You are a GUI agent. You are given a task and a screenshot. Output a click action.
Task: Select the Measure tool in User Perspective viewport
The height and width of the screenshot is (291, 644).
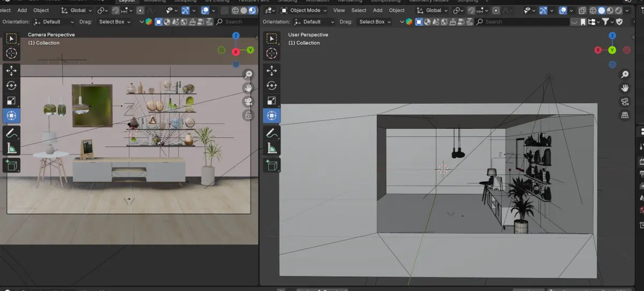[x=272, y=148]
